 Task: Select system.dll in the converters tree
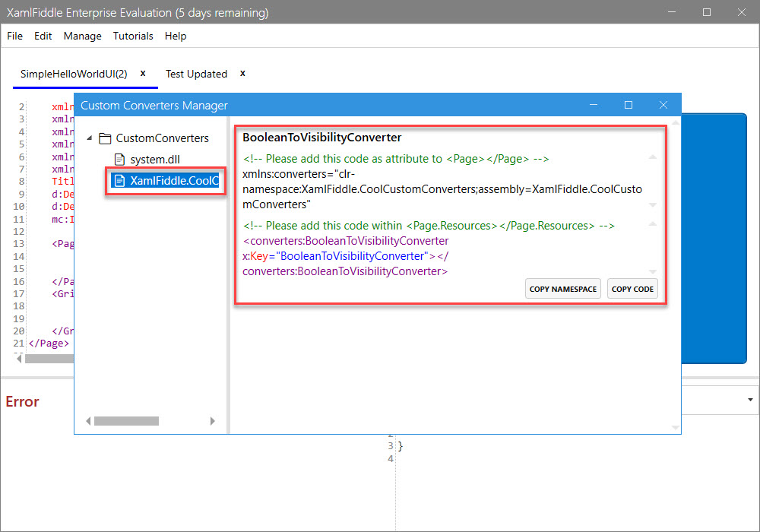click(x=154, y=160)
